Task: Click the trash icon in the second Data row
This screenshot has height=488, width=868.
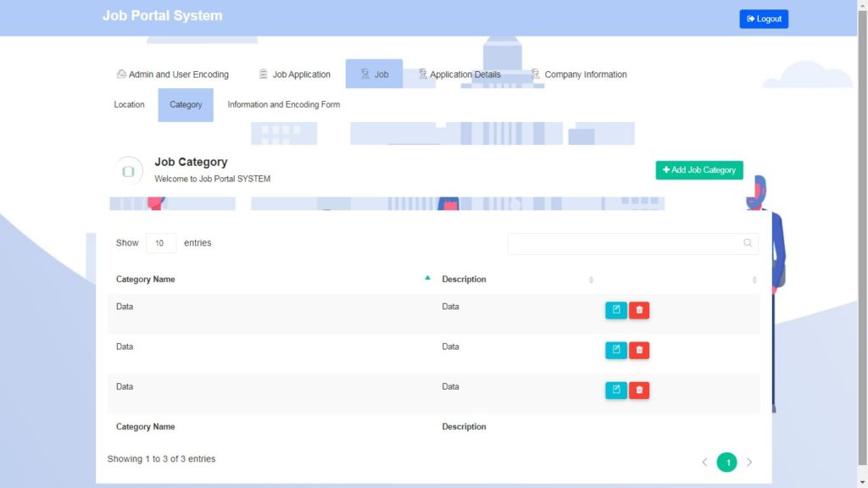Action: tap(639, 350)
